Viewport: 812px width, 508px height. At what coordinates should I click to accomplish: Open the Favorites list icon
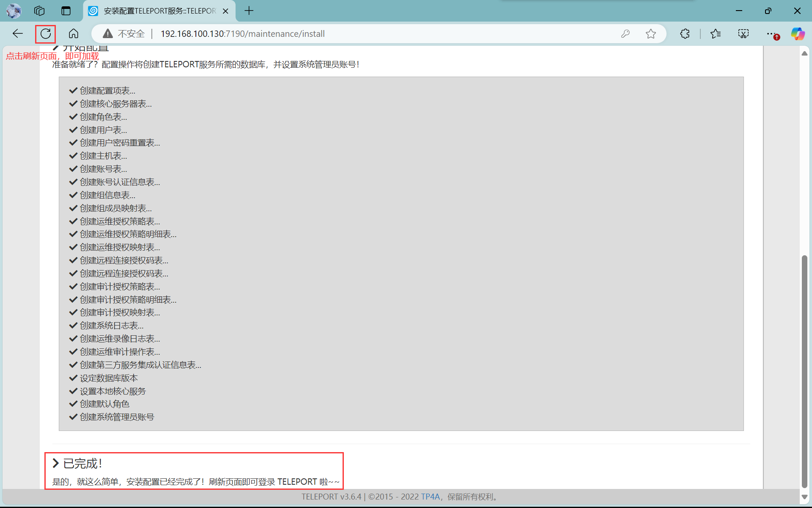coord(716,34)
